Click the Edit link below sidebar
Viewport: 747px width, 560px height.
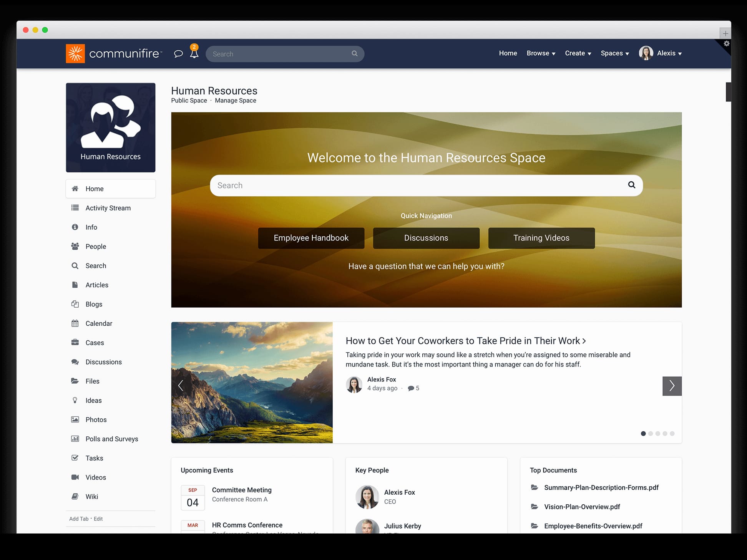point(98,519)
